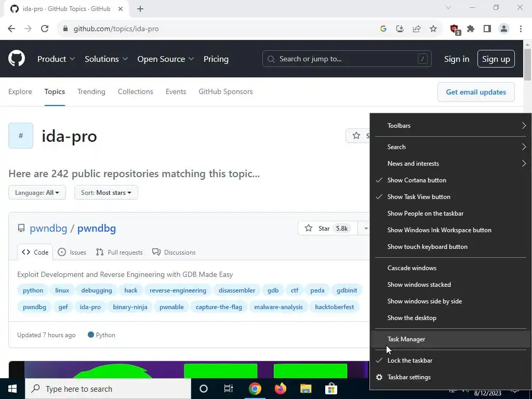This screenshot has width=532, height=399.
Task: Go forward with the browser arrow
Action: tap(28, 29)
